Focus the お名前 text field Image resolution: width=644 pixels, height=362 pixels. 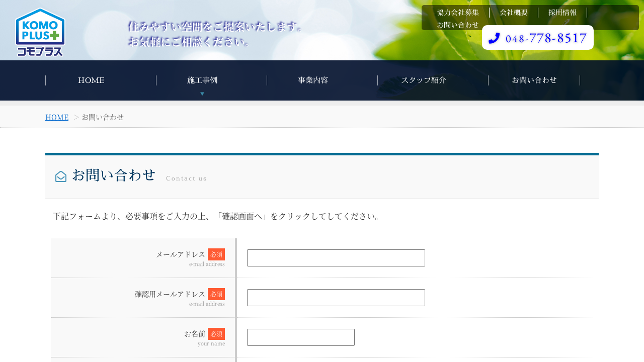click(301, 337)
